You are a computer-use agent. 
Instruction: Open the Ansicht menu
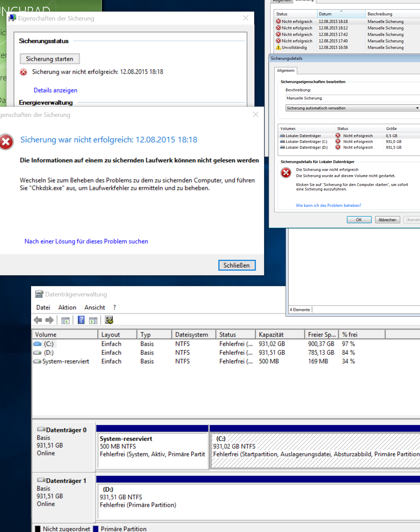coord(95,307)
